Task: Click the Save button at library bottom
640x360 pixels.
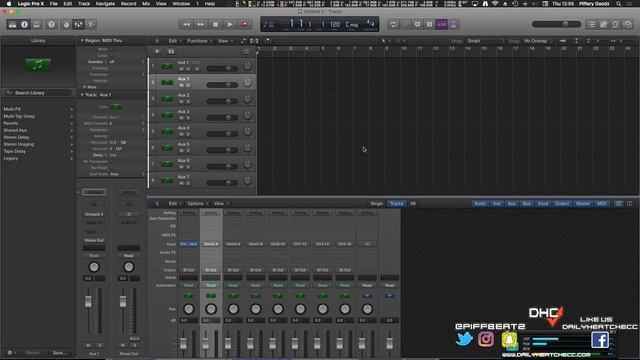Action: pos(60,353)
